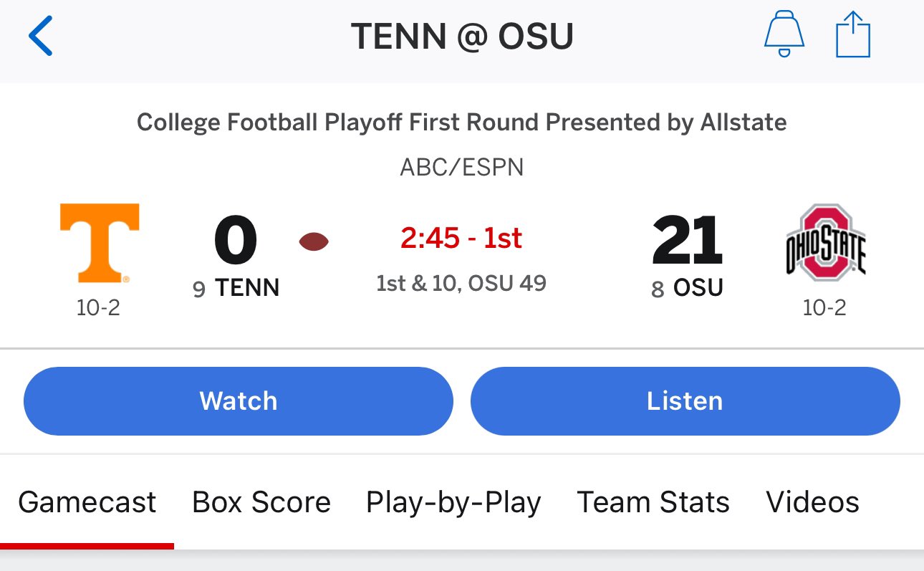Tap the 2:45 - 1st game clock
The image size is (924, 571).
(x=461, y=238)
